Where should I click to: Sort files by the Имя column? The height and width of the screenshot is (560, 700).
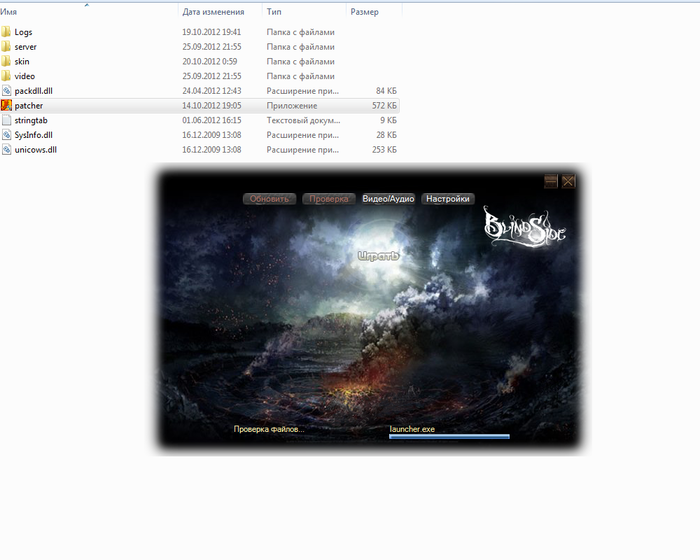[87, 12]
